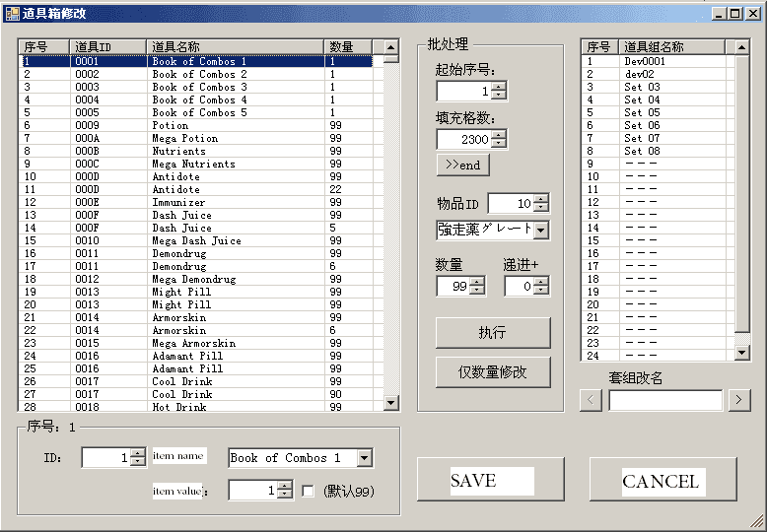Click the 道具組名称 column header
767x532 pixels.
pos(672,47)
